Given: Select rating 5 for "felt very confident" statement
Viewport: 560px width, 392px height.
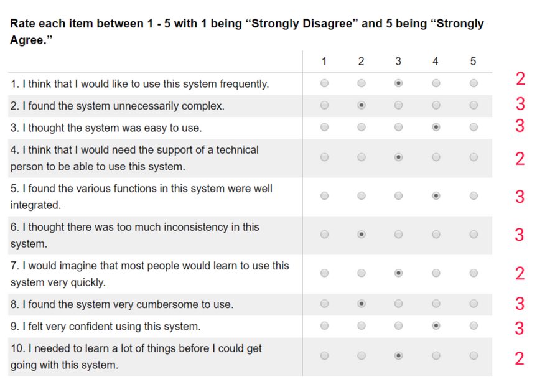Looking at the screenshot, I should coord(474,325).
